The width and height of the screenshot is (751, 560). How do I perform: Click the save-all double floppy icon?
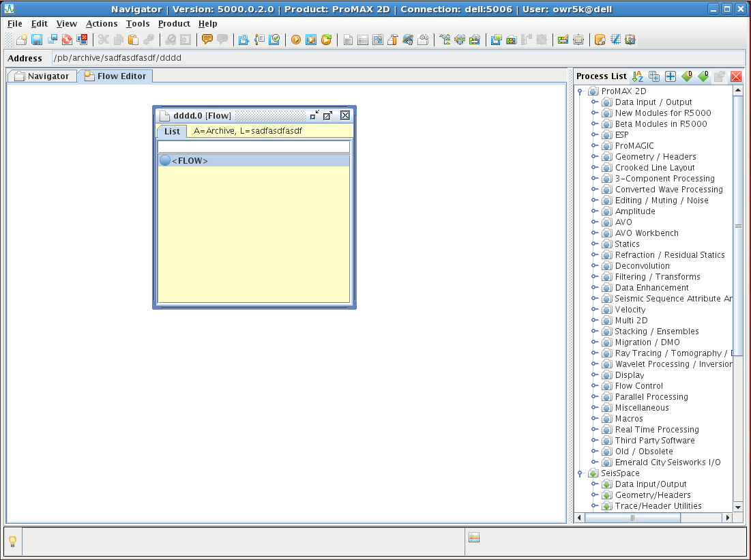click(x=53, y=40)
